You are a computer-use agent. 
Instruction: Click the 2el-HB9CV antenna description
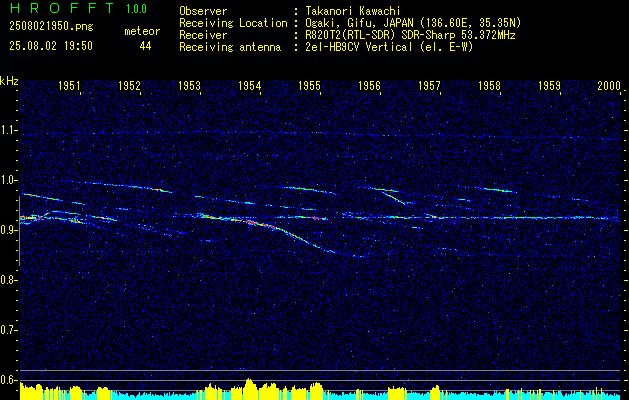[387, 47]
